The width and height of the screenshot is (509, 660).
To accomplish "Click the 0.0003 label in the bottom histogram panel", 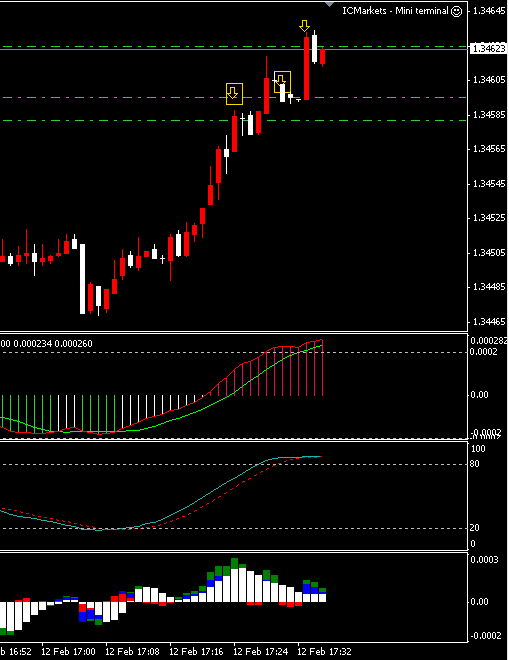I will point(484,560).
